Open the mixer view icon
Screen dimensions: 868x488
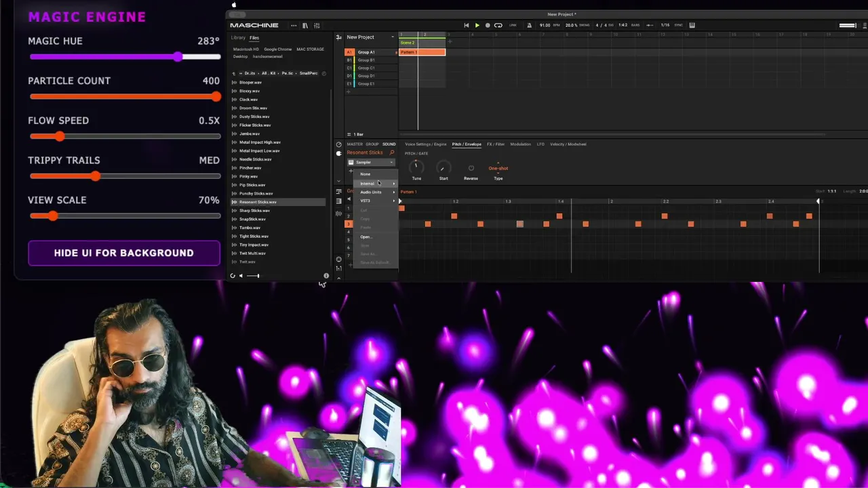[x=317, y=25]
